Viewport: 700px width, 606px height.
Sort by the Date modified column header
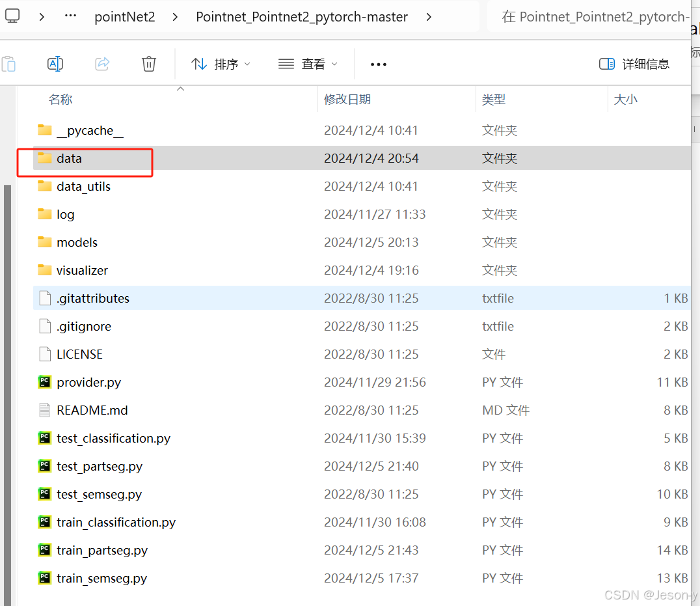347,100
